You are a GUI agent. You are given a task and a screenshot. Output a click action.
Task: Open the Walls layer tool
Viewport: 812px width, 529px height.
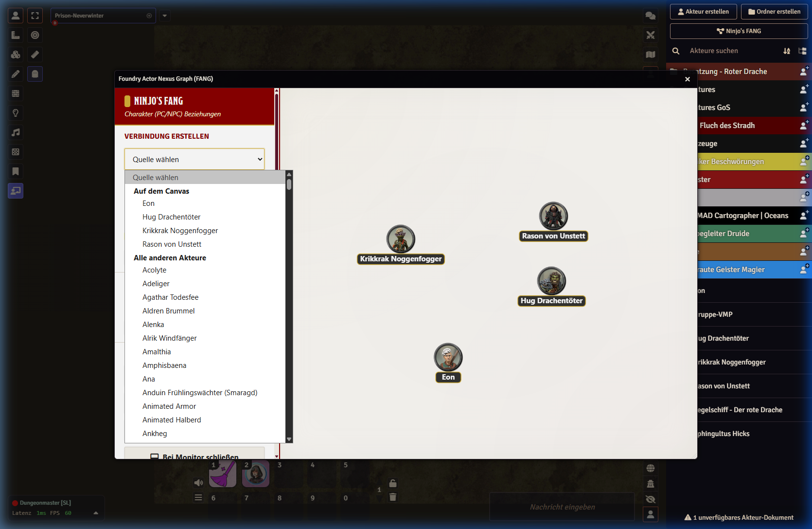16,93
